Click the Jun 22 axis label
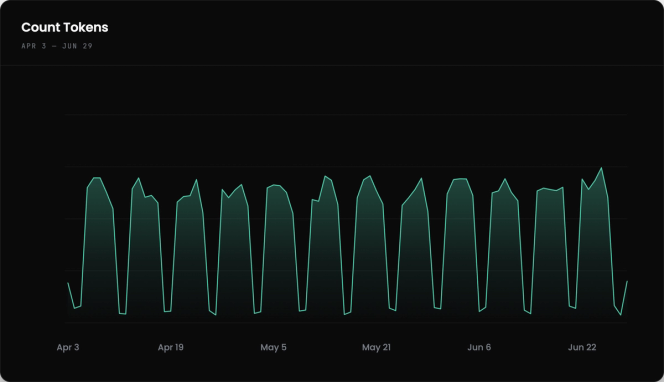 (582, 347)
